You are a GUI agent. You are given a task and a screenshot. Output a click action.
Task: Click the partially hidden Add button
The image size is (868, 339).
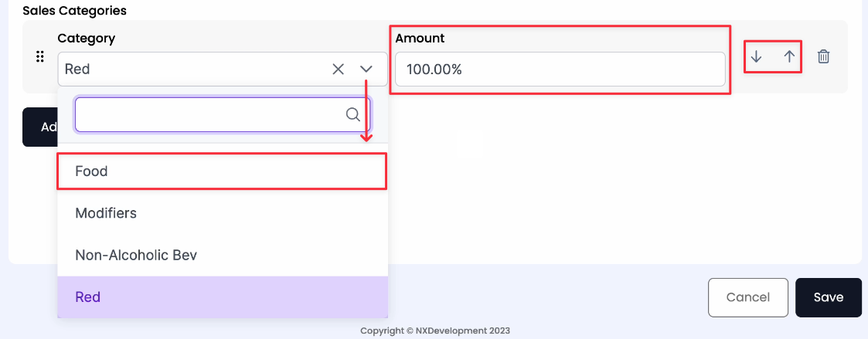pos(39,127)
